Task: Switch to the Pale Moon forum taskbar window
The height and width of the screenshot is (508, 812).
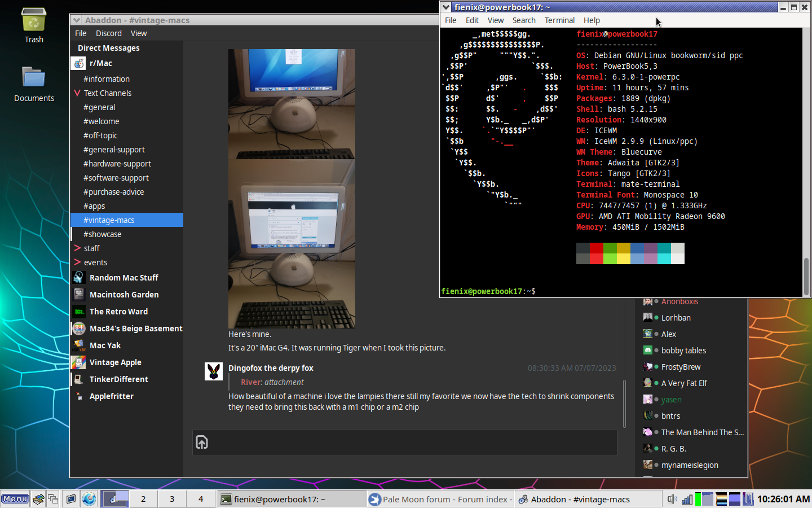Action: pyautogui.click(x=440, y=499)
